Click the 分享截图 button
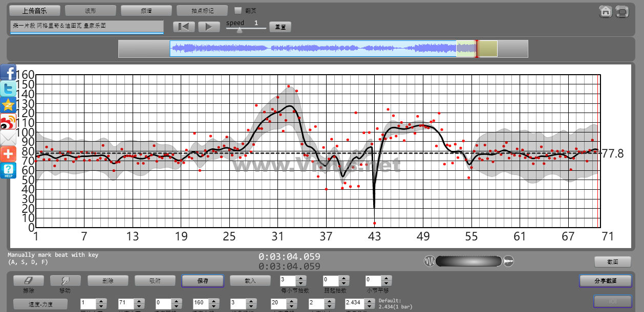This screenshot has width=644, height=312. pos(605,281)
